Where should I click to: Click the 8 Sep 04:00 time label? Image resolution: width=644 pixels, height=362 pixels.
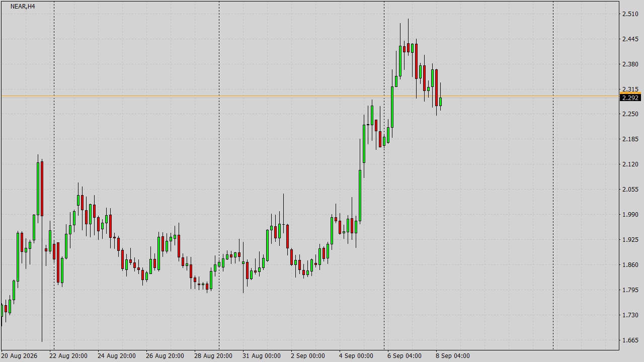[x=452, y=356]
